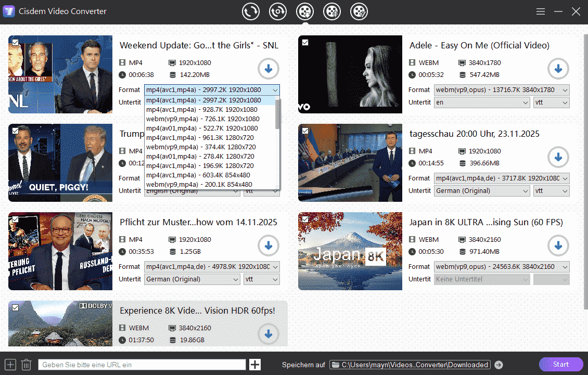Click the URL input field
Viewport: 588px width, 375px height.
142,365
